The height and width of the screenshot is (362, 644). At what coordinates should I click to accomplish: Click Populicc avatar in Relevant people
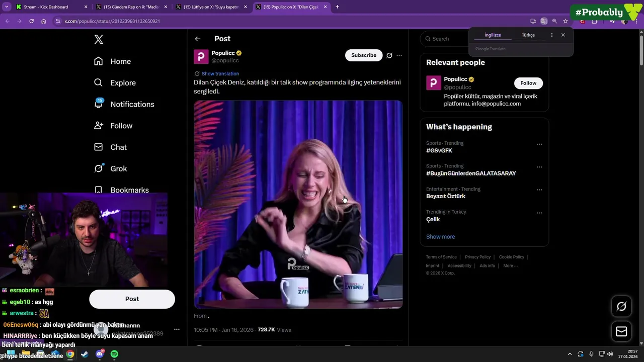(x=434, y=82)
